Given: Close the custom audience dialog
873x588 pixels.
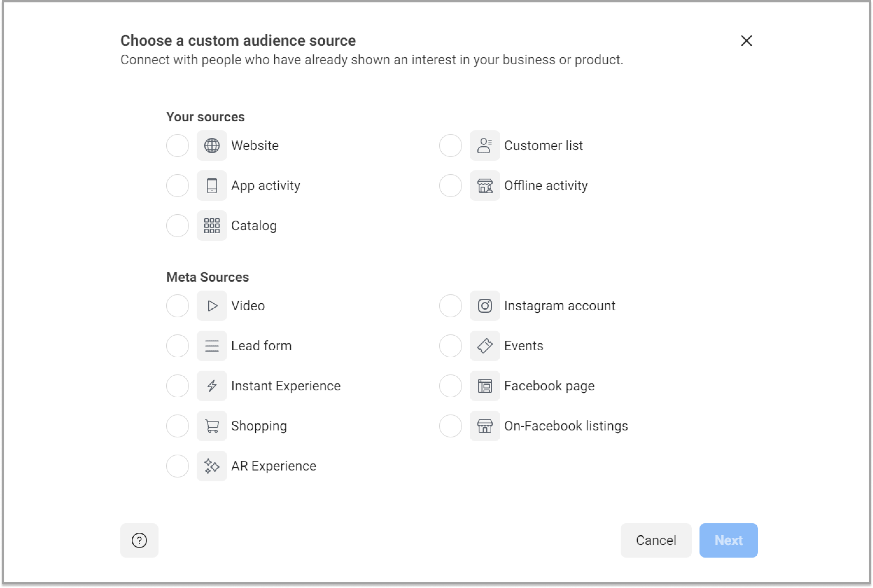Looking at the screenshot, I should click(x=748, y=41).
